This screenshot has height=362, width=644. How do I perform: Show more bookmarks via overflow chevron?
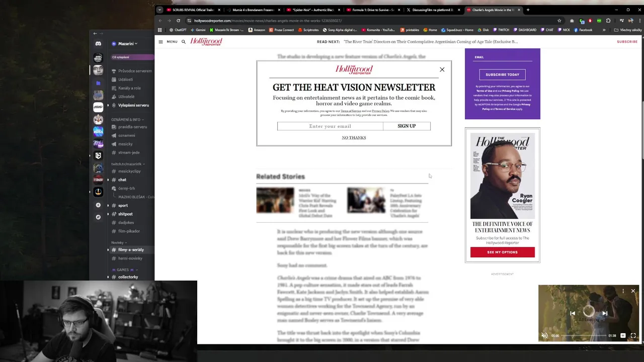click(x=604, y=30)
